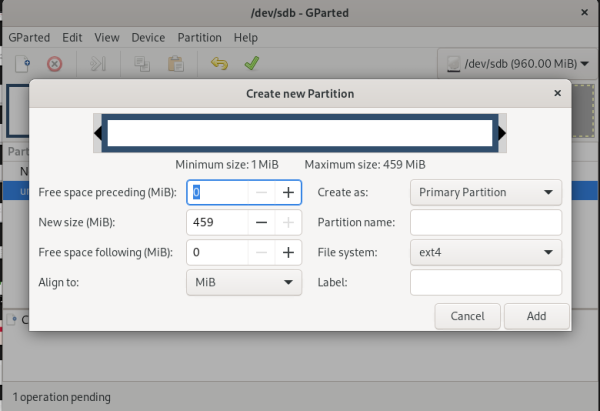The width and height of the screenshot is (600, 411).
Task: Click the undo last operation icon
Action: pyautogui.click(x=219, y=64)
